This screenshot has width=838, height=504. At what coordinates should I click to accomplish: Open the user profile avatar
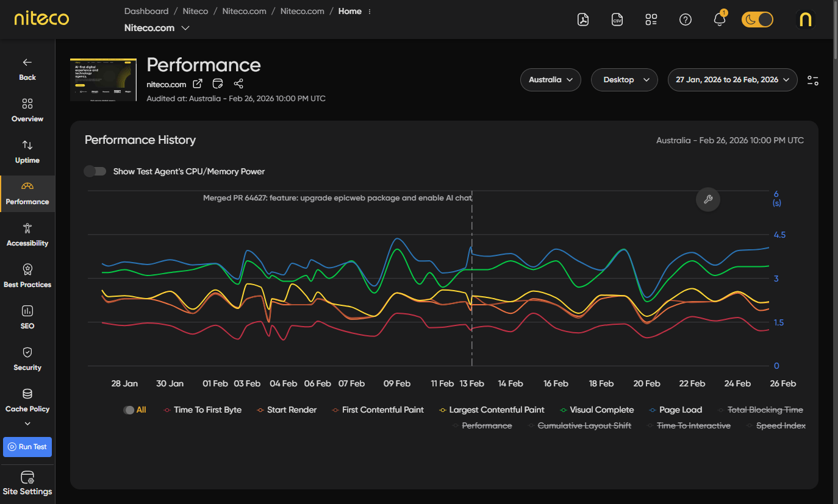[806, 20]
